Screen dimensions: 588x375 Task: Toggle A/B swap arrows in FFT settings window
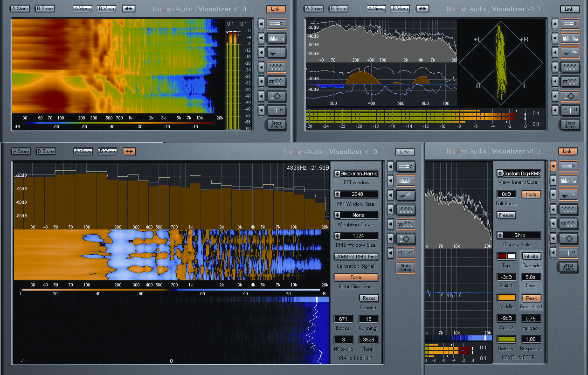point(129,151)
